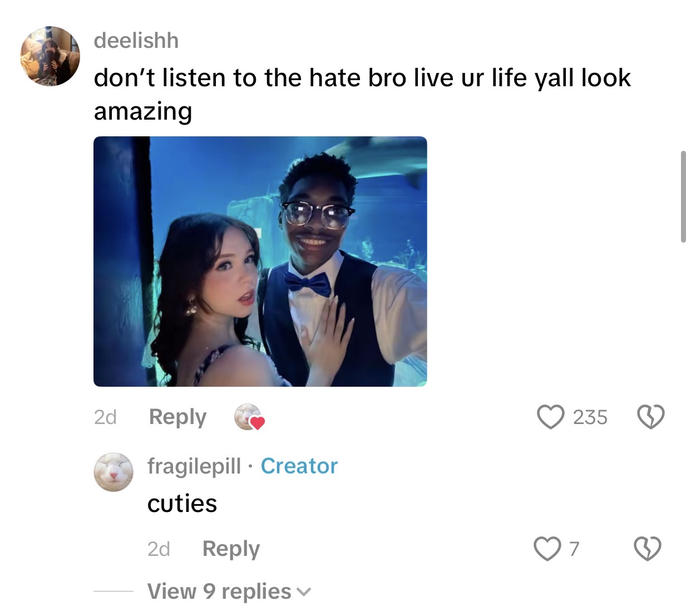Click the comments scrollbar handle
Viewport: 691px width, 616px height.
(x=683, y=196)
